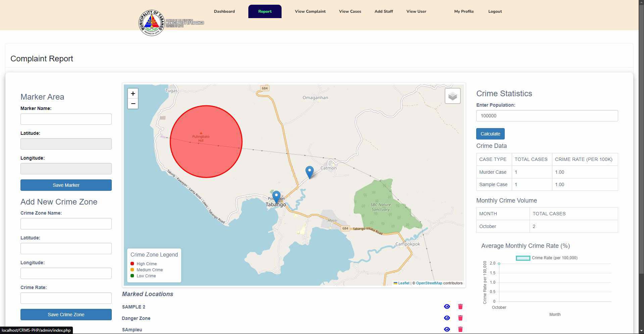Click the SAMPLE 2 location name
Viewport: 644px width, 334px height.
[134, 307]
